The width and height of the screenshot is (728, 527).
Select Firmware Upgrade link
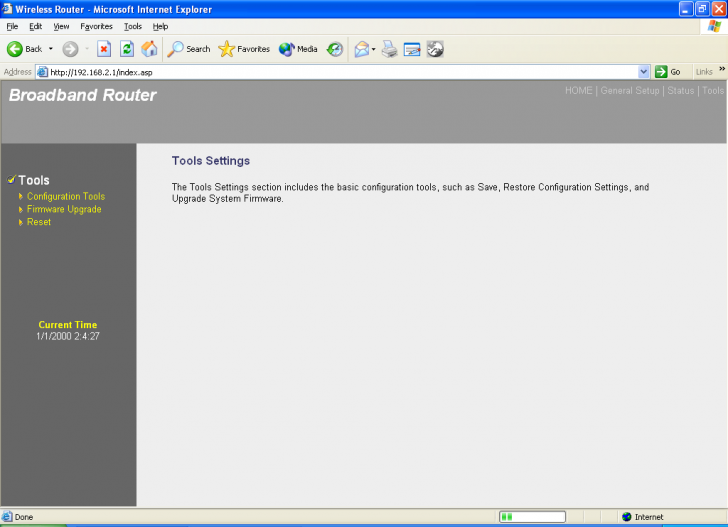click(x=64, y=209)
